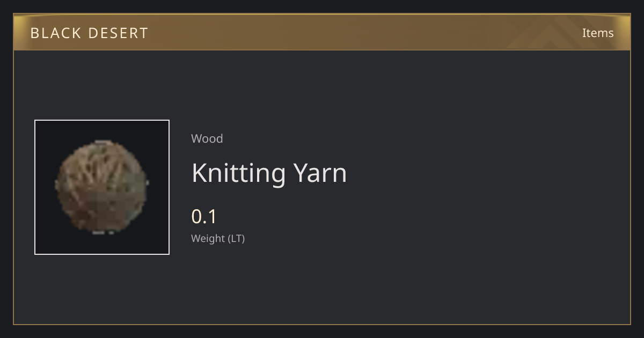Click the dark panel area below Weight label
This screenshot has height=338, width=644.
click(322, 284)
